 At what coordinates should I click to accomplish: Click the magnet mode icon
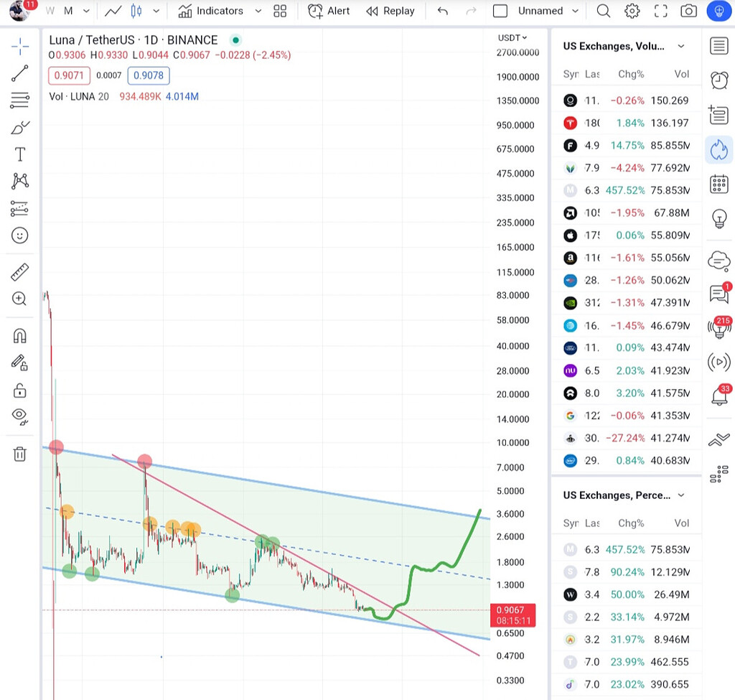click(19, 336)
